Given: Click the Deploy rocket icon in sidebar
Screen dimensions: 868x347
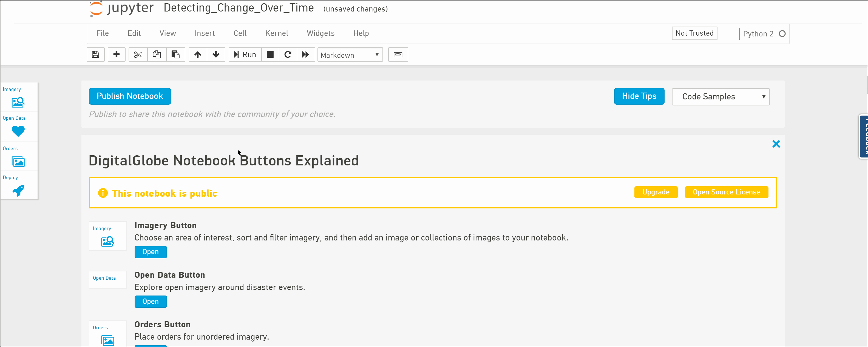Looking at the screenshot, I should [18, 191].
